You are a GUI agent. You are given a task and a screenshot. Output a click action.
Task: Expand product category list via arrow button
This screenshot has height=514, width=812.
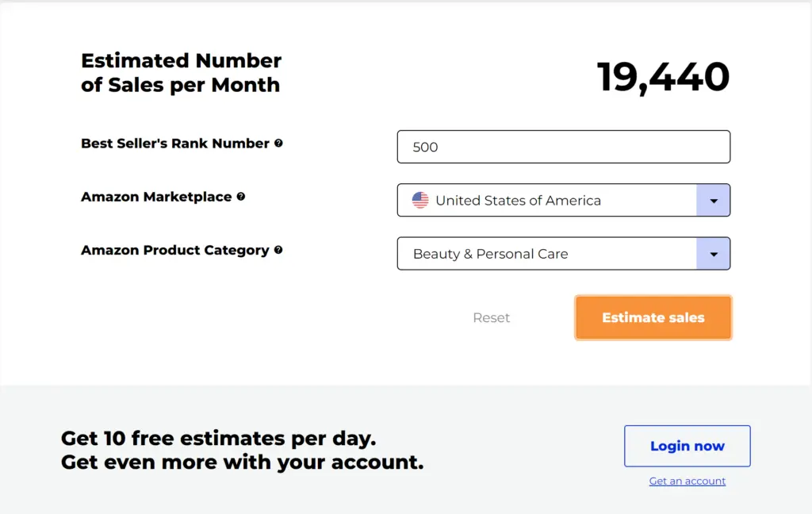(713, 254)
